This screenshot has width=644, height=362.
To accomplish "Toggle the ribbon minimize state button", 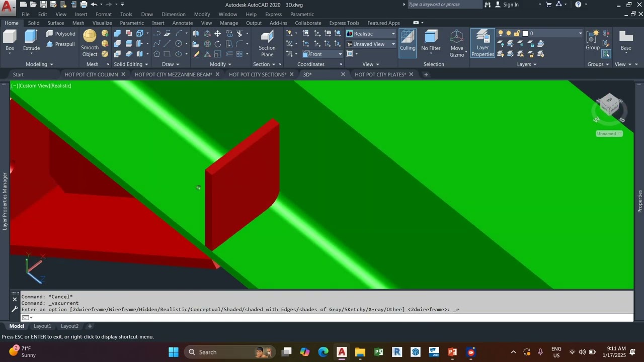I will [416, 23].
